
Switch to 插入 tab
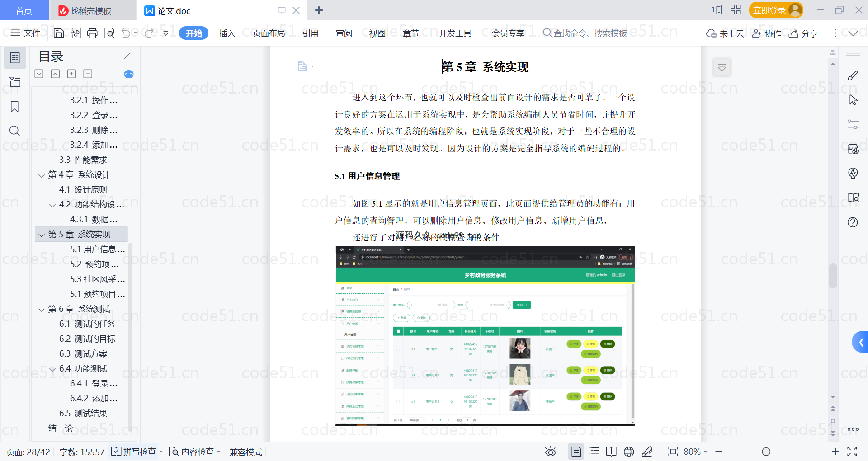tap(227, 33)
